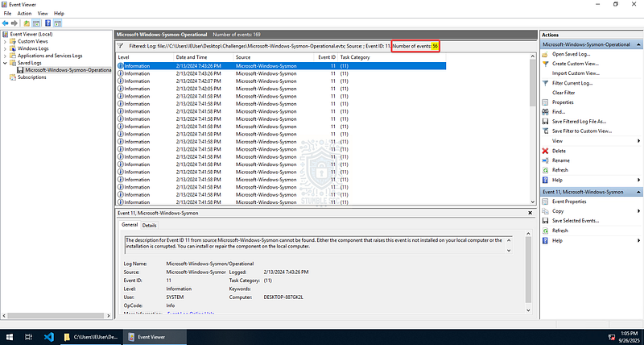The width and height of the screenshot is (644, 345).
Task: Click Save Filter to Custom View
Action: [582, 131]
